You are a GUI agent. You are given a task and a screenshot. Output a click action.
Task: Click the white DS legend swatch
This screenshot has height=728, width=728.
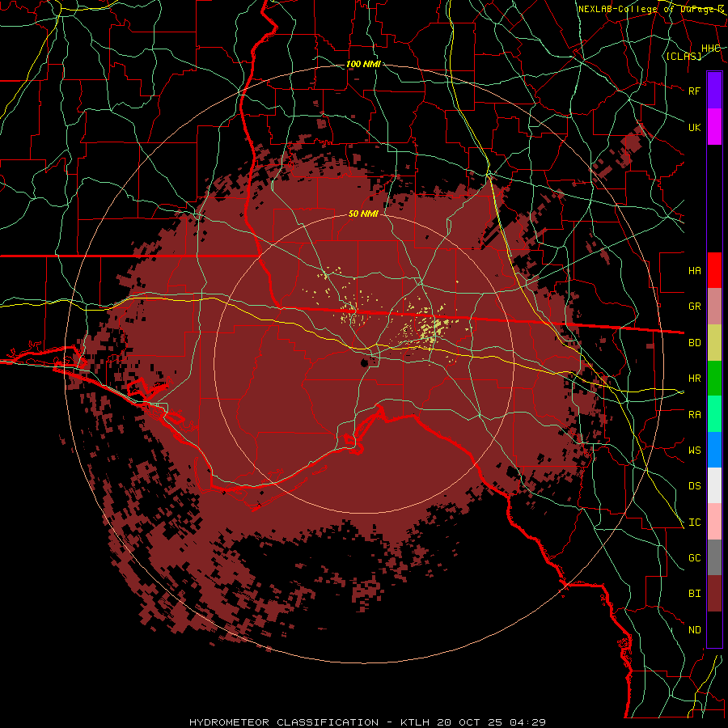click(714, 485)
